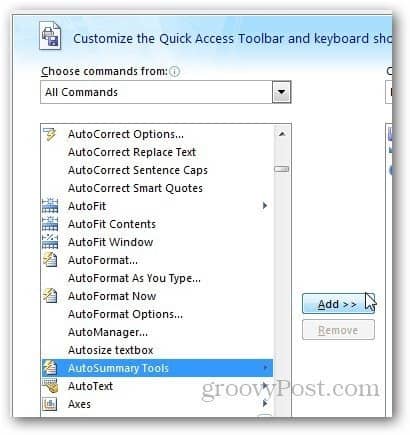
Task: Click the info icon beside Choose commands from
Action: point(174,71)
